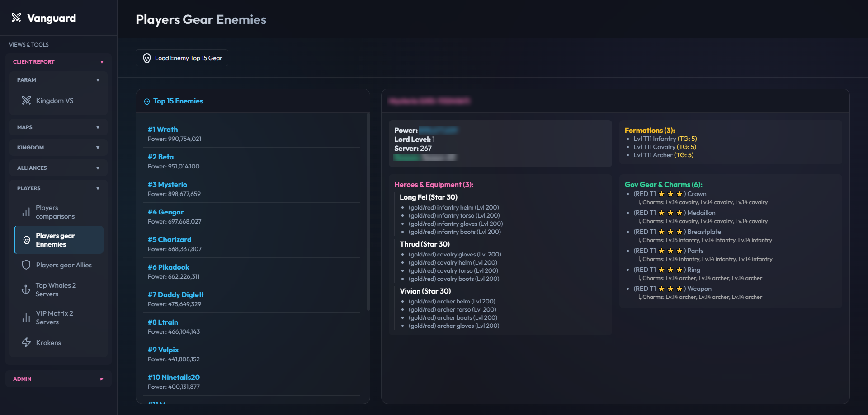868x415 pixels.
Task: Click the Players gear Allies shield icon
Action: [26, 265]
